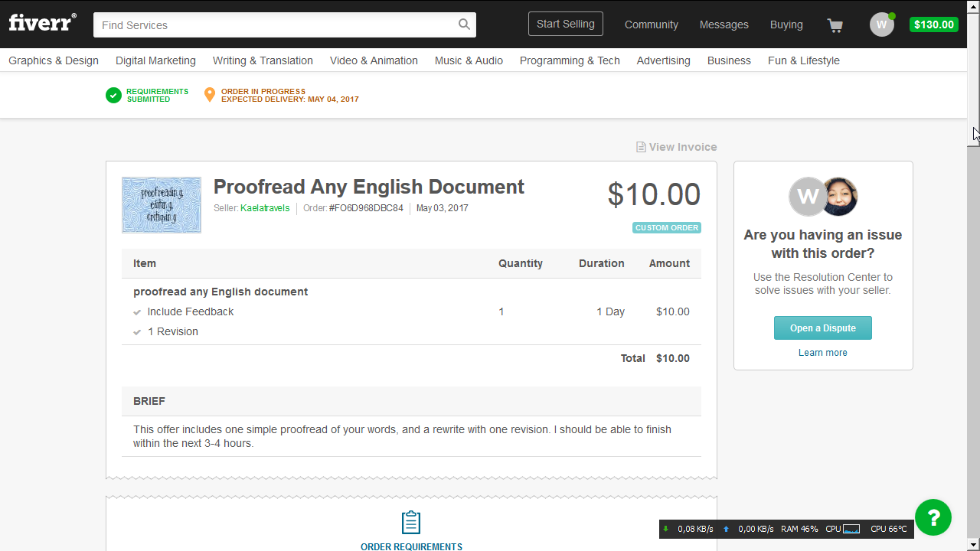The image size is (980, 551).
Task: Click the search magnifier icon
Action: tap(464, 24)
